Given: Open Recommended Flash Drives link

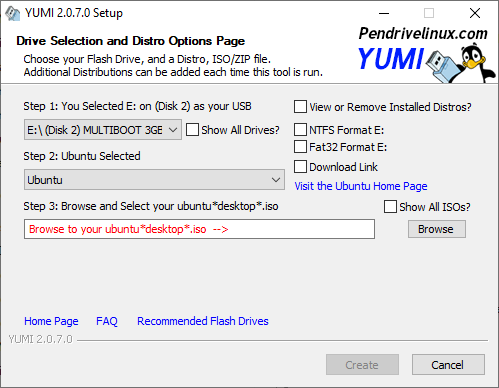Looking at the screenshot, I should click(x=203, y=321).
